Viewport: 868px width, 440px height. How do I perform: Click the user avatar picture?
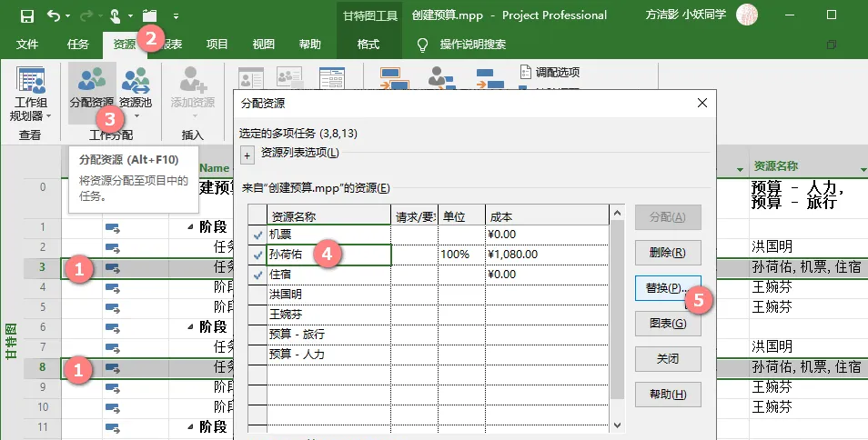click(x=747, y=15)
